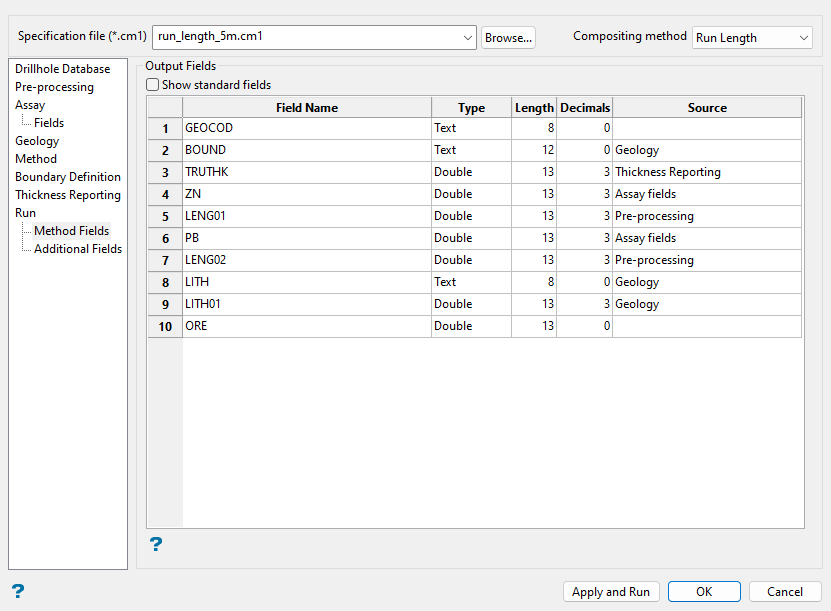Viewport: 831px width, 611px height.
Task: Open the Pre-processing section
Action: [x=54, y=87]
